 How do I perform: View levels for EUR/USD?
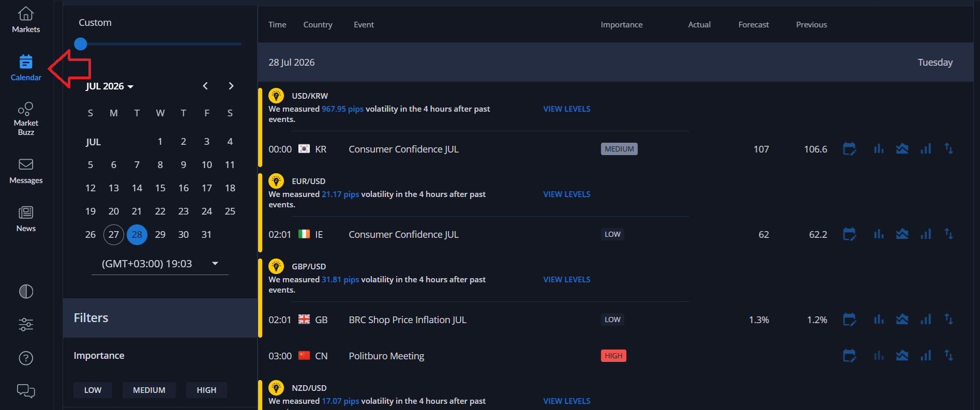567,194
